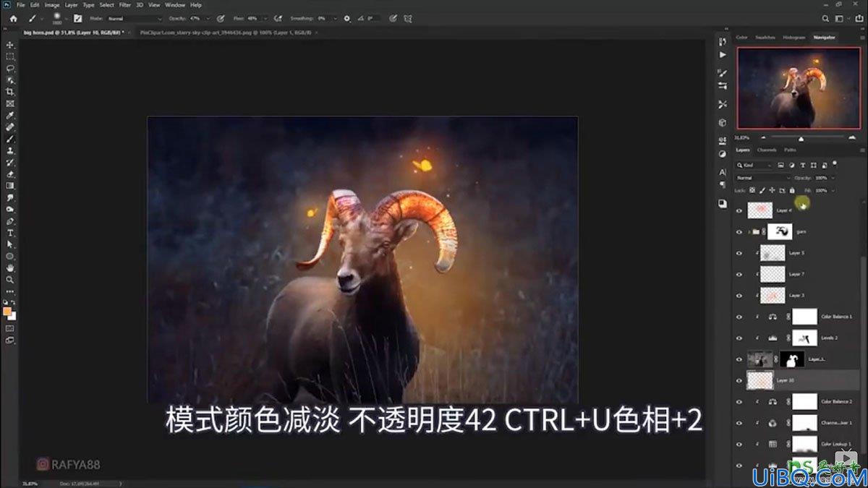
Task: Toggle Layer 5 visibility eye
Action: (x=739, y=253)
